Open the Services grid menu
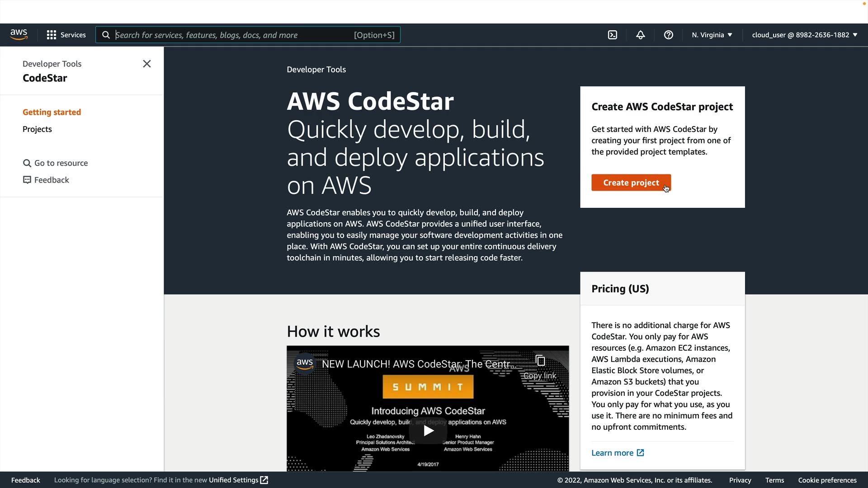 (x=66, y=35)
